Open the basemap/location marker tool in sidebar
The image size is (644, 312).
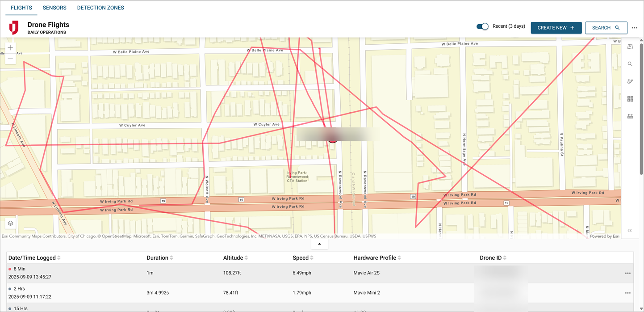[630, 46]
